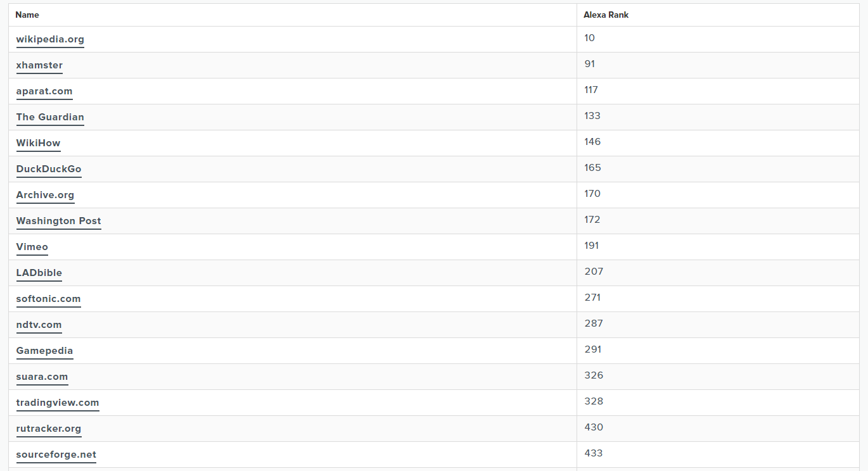Click the tradingview.com link
Screen dimensions: 868x471
click(x=58, y=403)
